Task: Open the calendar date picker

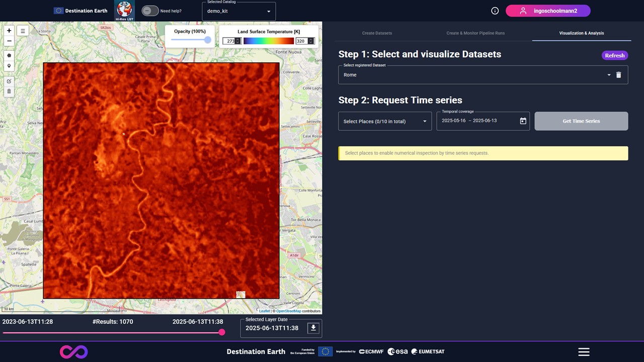Action: point(523,121)
